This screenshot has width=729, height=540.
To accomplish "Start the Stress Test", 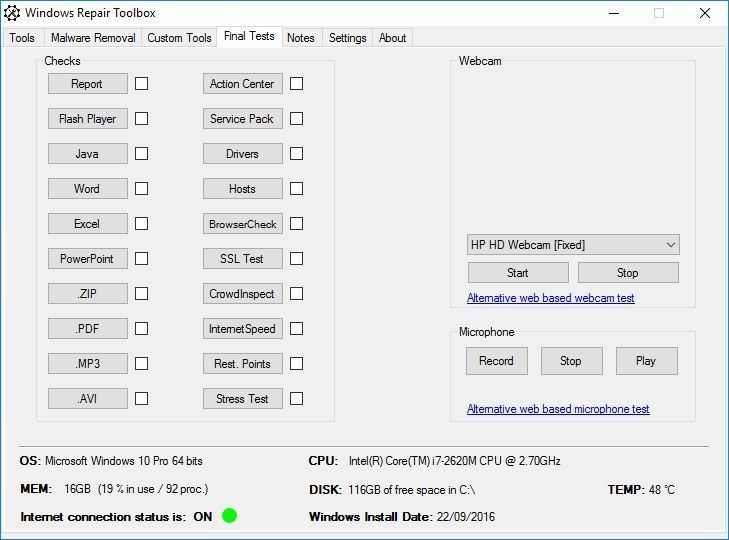I will (x=242, y=399).
